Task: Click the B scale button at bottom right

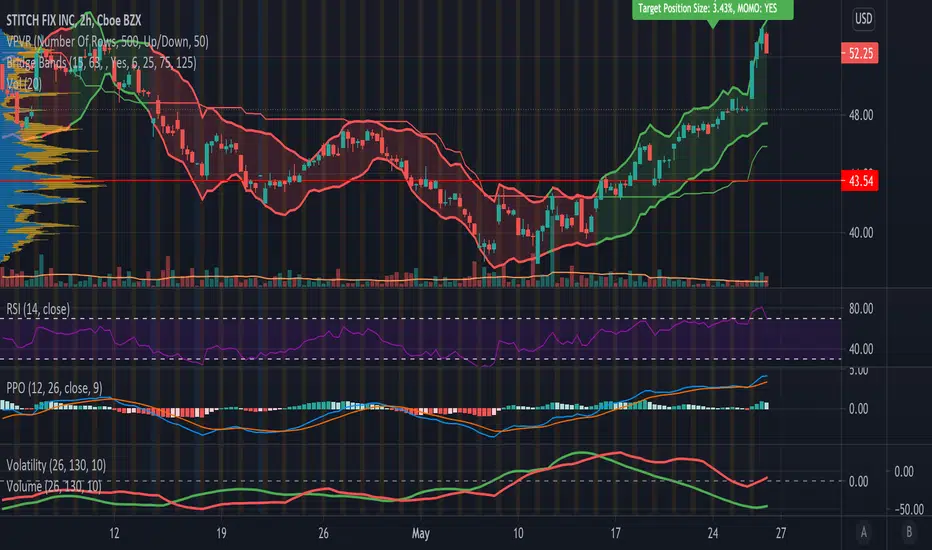Action: click(x=905, y=530)
